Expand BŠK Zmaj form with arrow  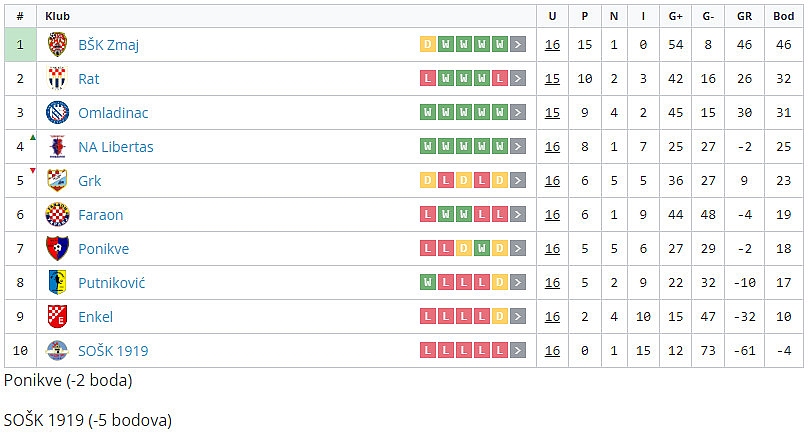517,44
